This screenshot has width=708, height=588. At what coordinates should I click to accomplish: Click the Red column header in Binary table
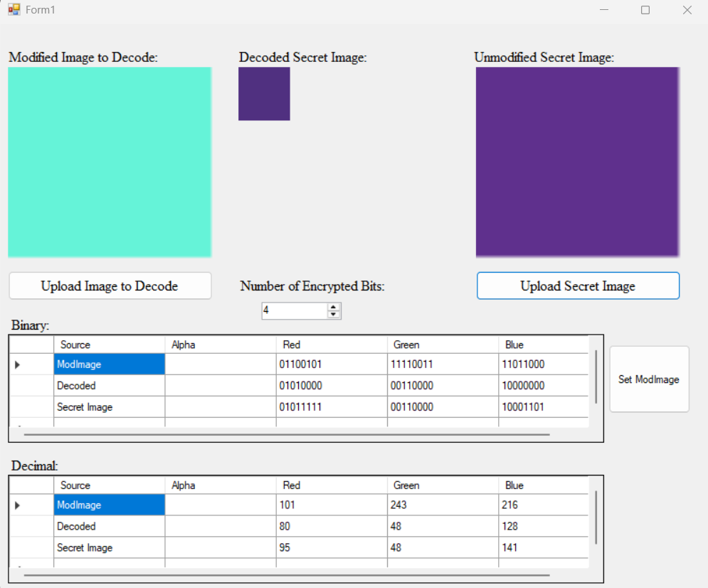(x=332, y=345)
